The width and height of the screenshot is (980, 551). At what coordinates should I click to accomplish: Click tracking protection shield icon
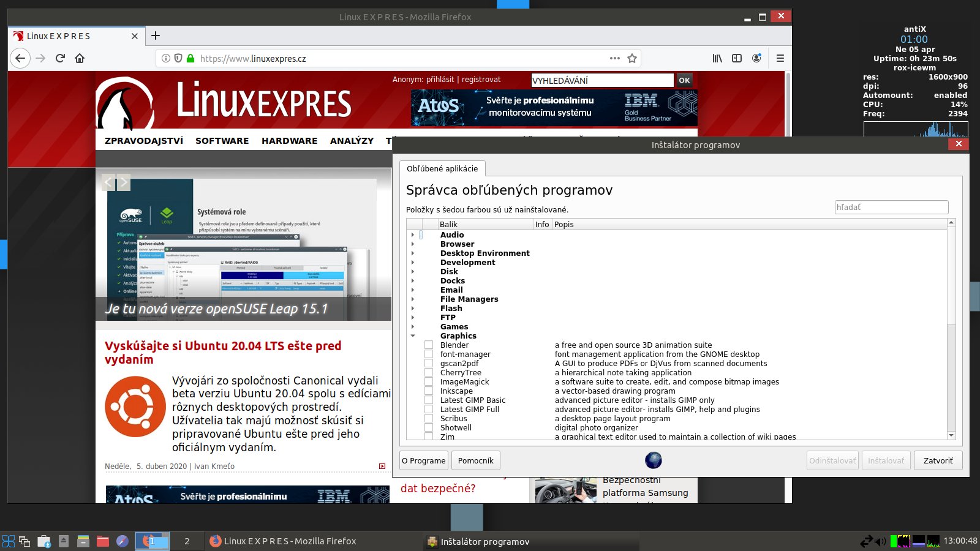tap(178, 58)
